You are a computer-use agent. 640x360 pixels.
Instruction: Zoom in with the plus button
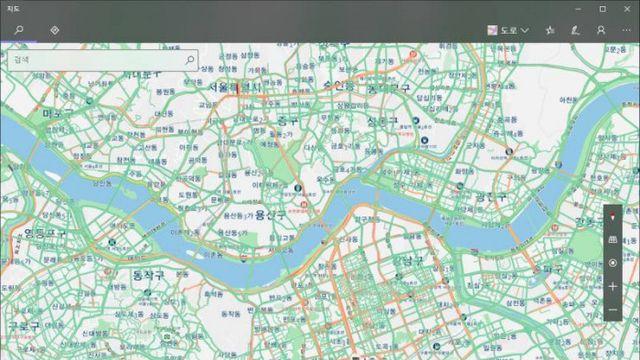coord(613,287)
